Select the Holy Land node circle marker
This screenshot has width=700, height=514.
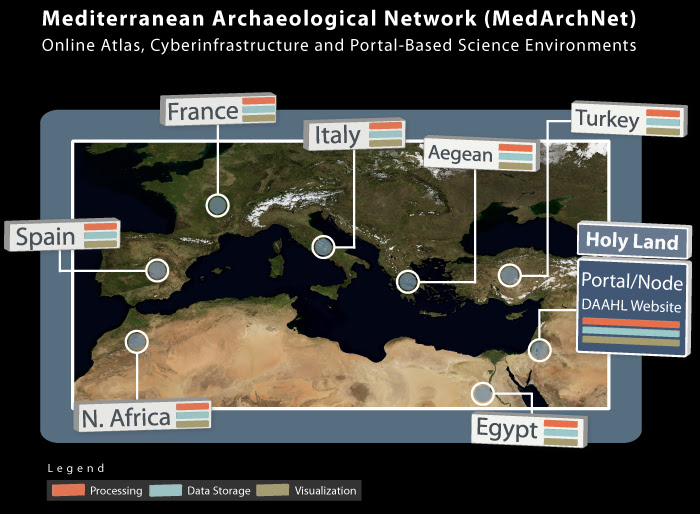(x=539, y=350)
